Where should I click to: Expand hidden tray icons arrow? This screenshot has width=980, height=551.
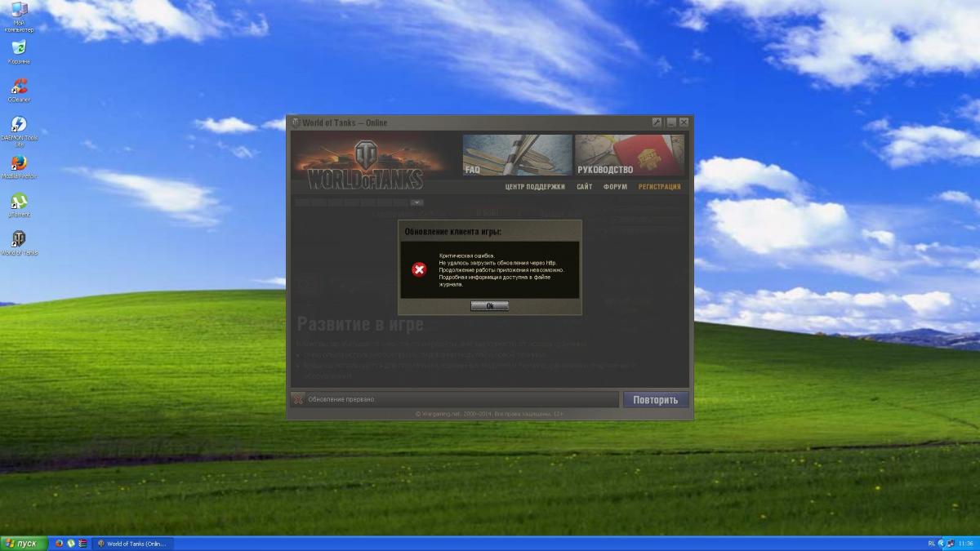tap(942, 544)
